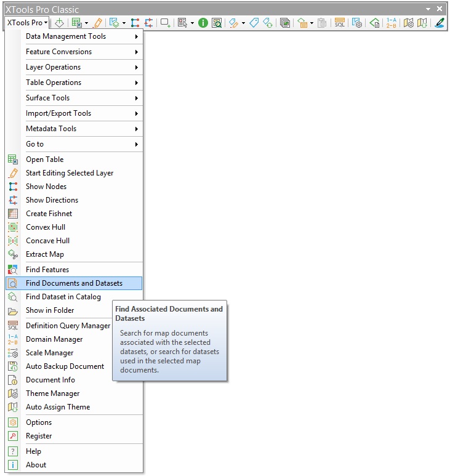Screen dimensions: 450x476
Task: Click the Extract Map menu icon
Action: pyautogui.click(x=13, y=254)
